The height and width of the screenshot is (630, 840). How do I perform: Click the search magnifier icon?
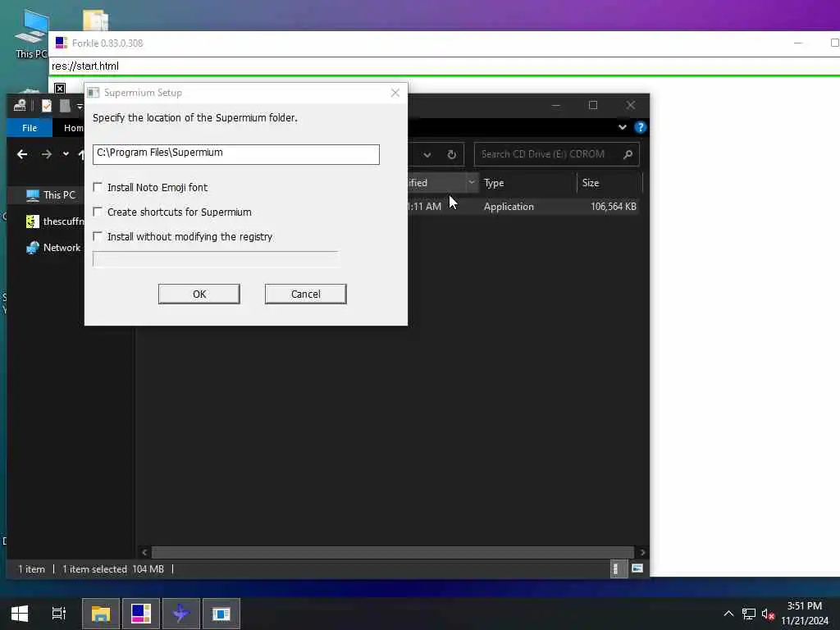point(628,154)
